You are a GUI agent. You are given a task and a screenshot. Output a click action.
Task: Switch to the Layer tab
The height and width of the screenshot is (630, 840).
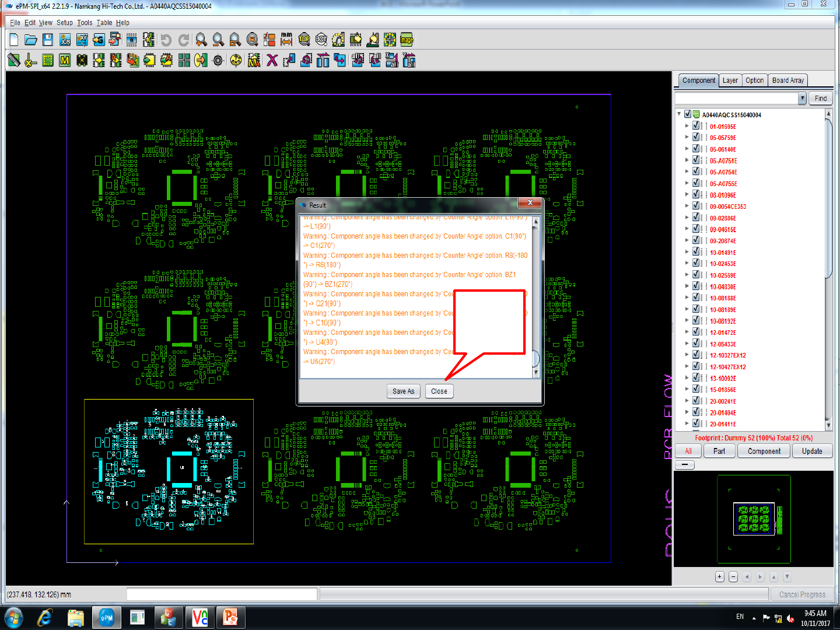click(x=730, y=80)
